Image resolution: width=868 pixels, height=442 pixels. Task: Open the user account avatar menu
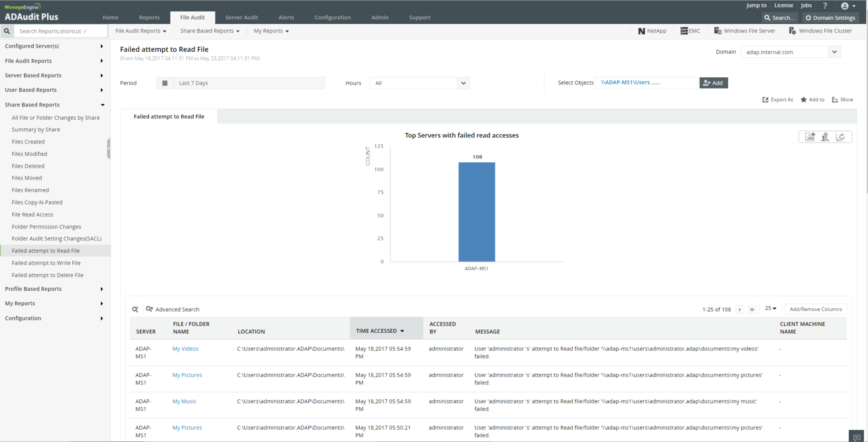[848, 6]
